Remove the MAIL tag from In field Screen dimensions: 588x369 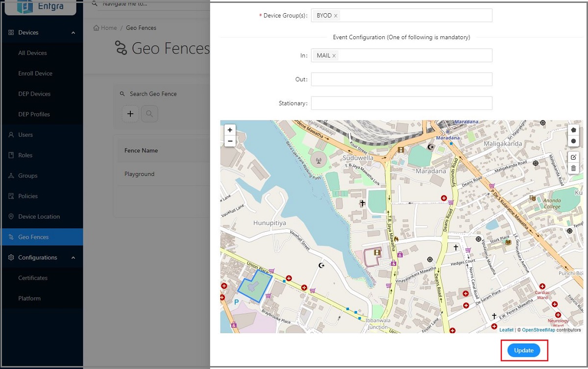(334, 56)
